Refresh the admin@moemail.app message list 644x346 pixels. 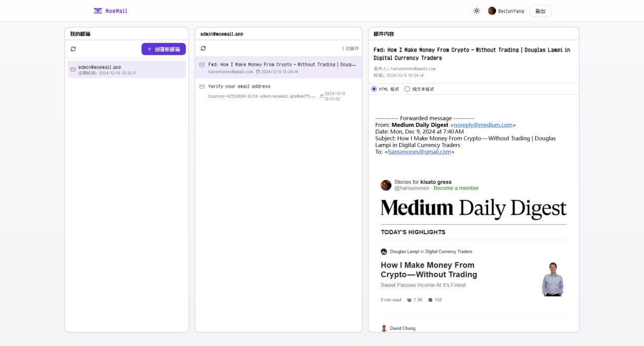203,48
